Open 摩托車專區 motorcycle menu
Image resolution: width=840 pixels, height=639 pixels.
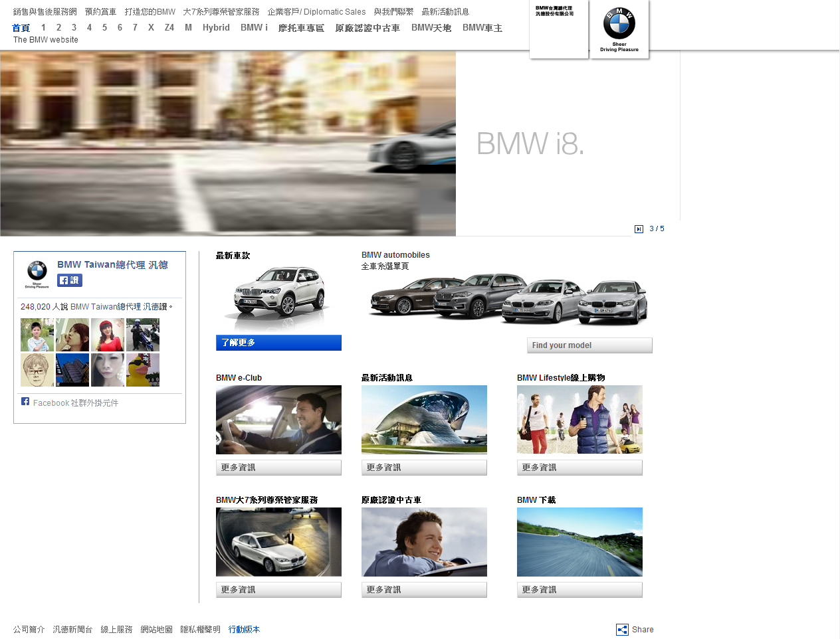pyautogui.click(x=301, y=28)
